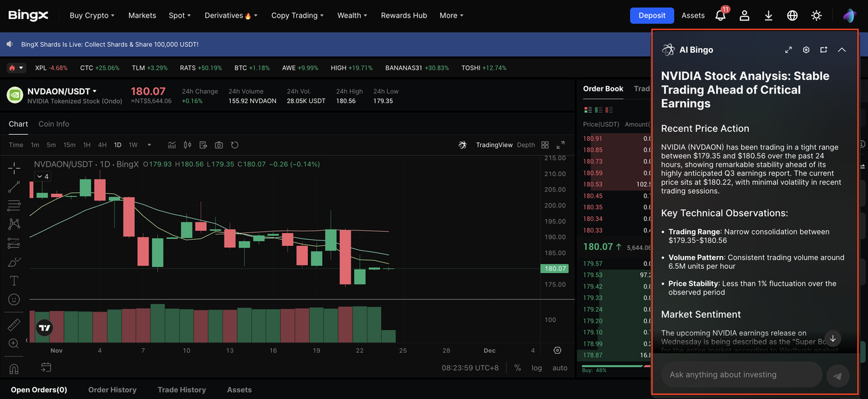The image size is (868, 399).
Task: Click the download app icon
Action: 768,16
